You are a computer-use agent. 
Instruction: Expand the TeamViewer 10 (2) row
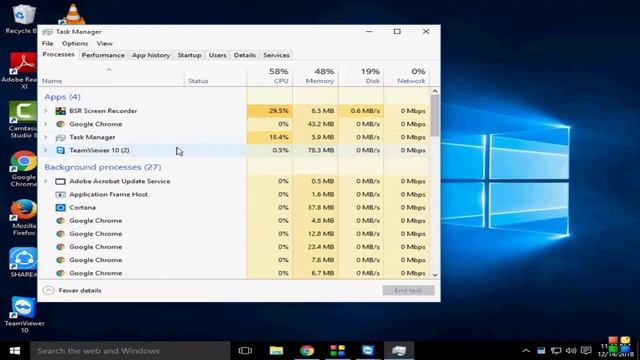tap(46, 150)
